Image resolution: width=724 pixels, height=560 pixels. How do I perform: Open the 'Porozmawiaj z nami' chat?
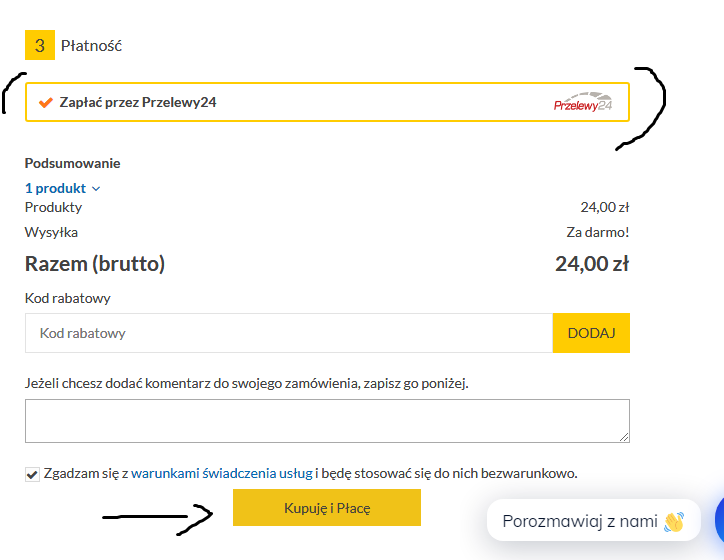580,521
